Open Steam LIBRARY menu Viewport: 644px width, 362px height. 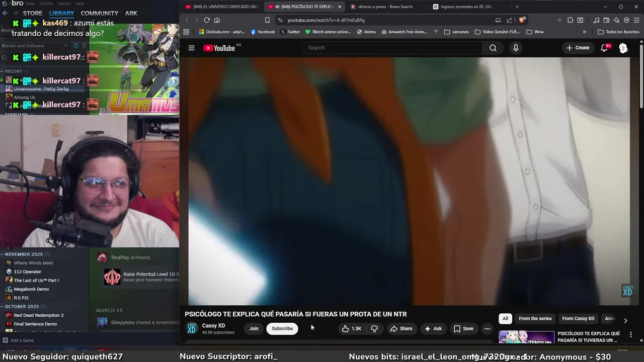pos(61,13)
